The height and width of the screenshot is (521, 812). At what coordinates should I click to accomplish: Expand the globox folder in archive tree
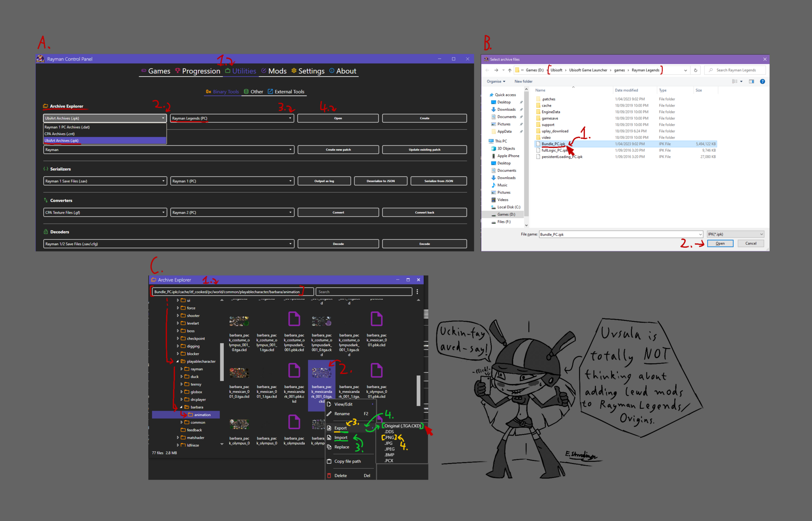point(181,392)
